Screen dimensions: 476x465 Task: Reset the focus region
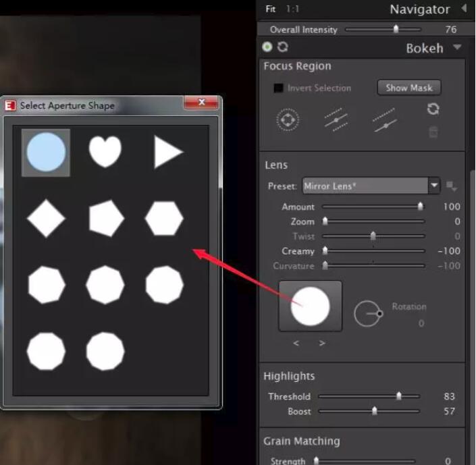pos(433,109)
